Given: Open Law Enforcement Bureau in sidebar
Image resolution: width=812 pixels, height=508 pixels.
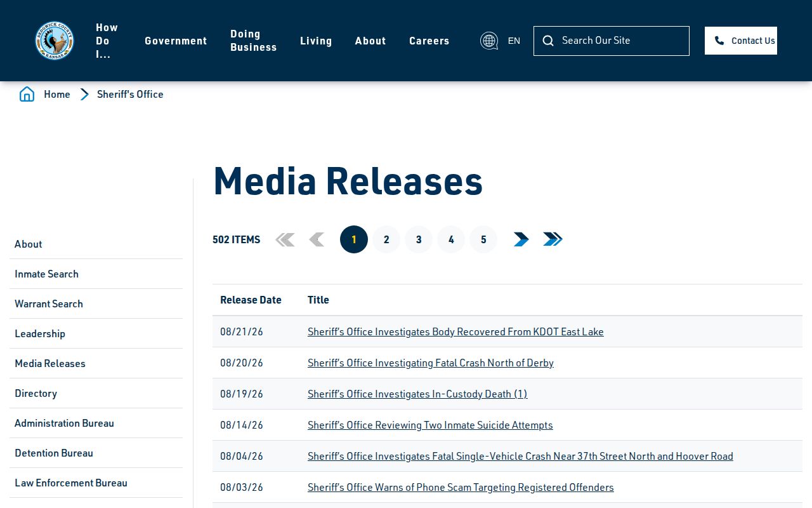Looking at the screenshot, I should [96, 483].
